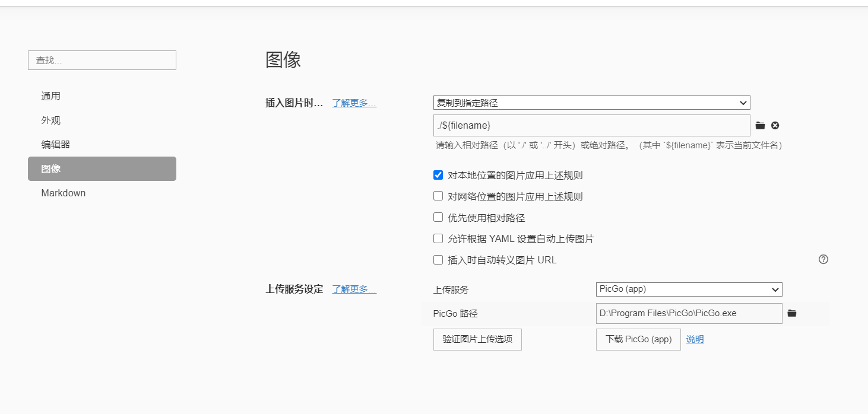Click 下载 PicGo (app) button
Viewport: 868px width, 414px height.
point(638,339)
